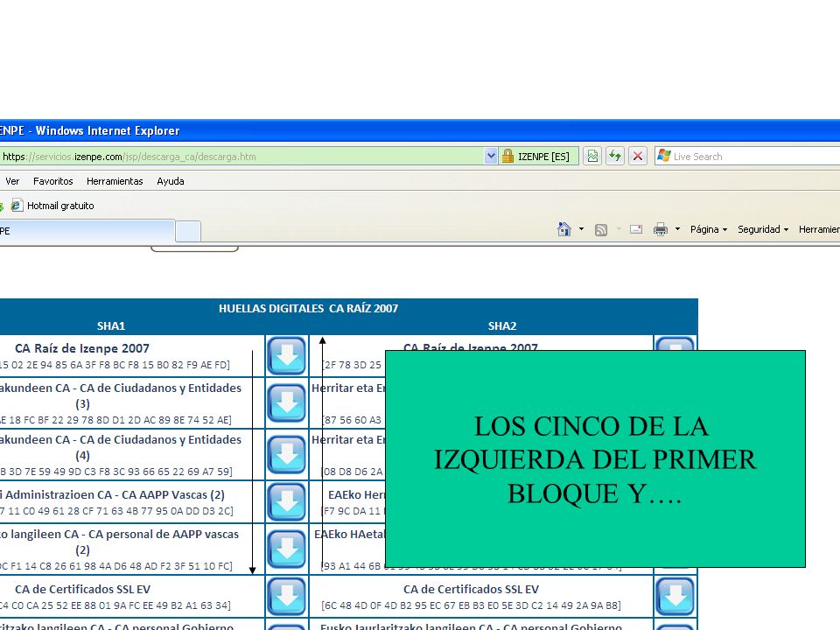Click the Windows Internet Explorer title bar

coord(420,130)
